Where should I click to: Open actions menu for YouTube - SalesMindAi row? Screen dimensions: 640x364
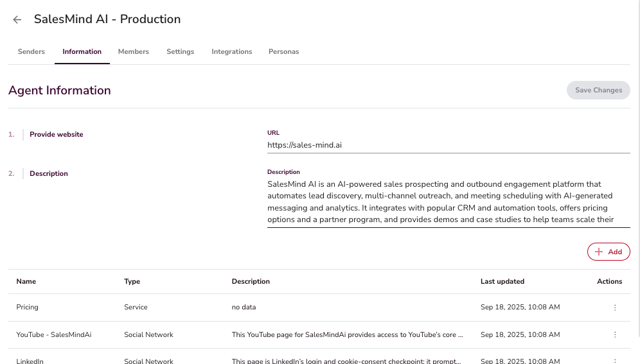tap(615, 334)
